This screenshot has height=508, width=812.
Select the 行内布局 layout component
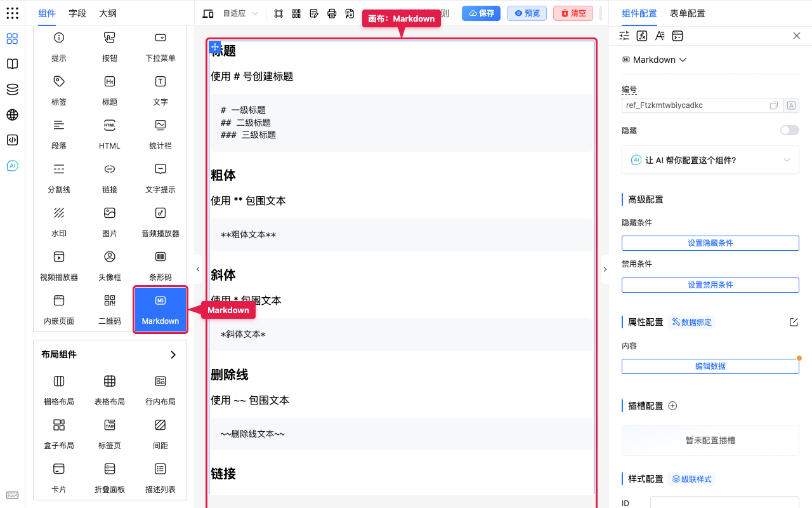pos(160,390)
